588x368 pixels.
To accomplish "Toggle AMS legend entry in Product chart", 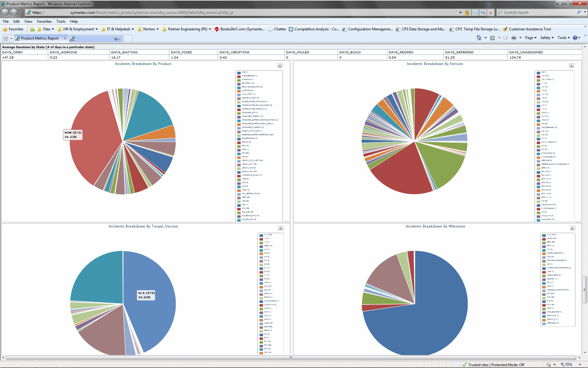I will click(245, 72).
